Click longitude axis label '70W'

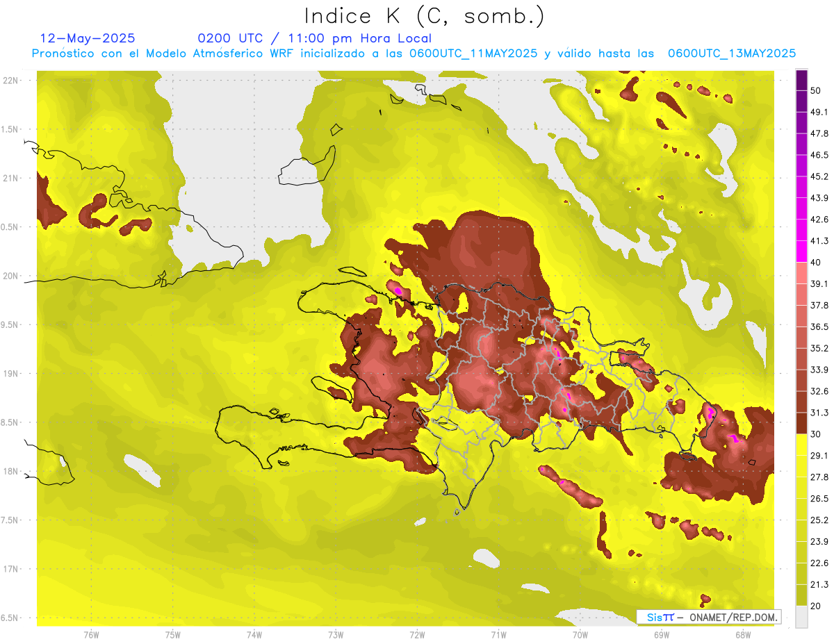580,634
